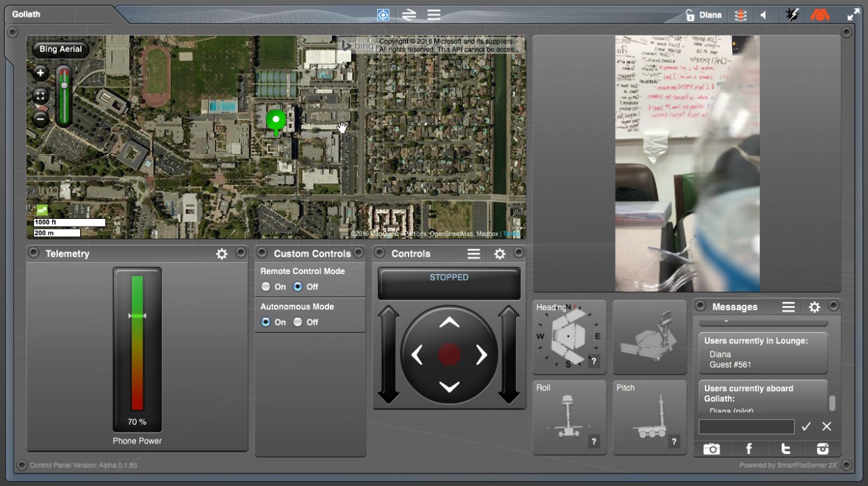
Task: Mute sound with the speaker icon
Action: 763,15
